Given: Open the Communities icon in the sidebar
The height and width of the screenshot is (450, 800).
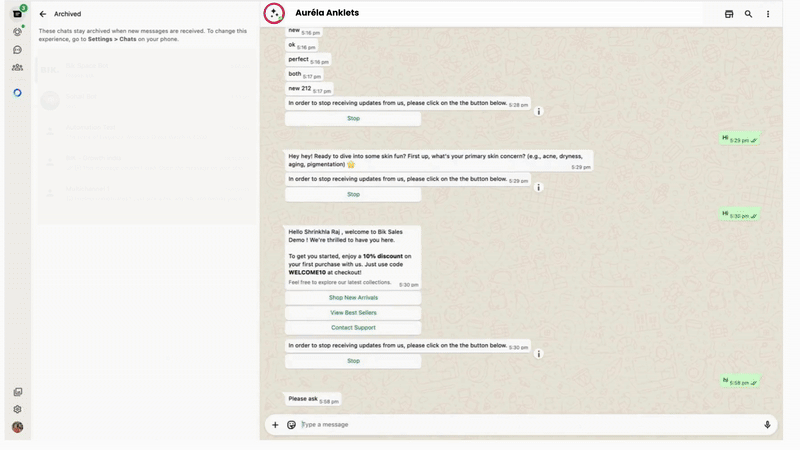Looking at the screenshot, I should pos(17,67).
